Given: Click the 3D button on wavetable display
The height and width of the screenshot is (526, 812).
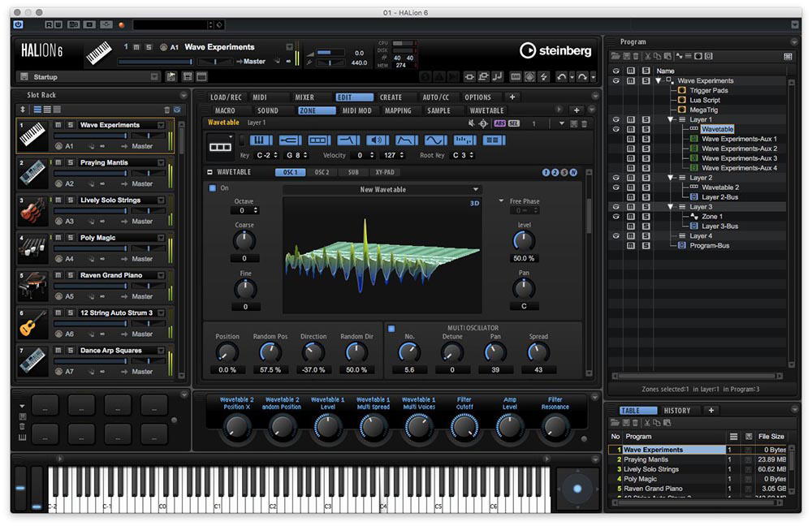Looking at the screenshot, I should click(x=474, y=204).
